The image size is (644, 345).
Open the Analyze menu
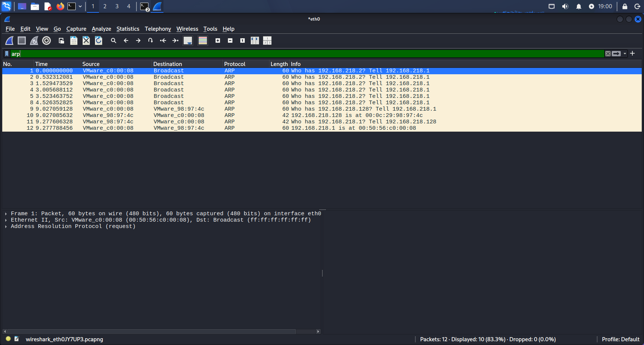101,29
